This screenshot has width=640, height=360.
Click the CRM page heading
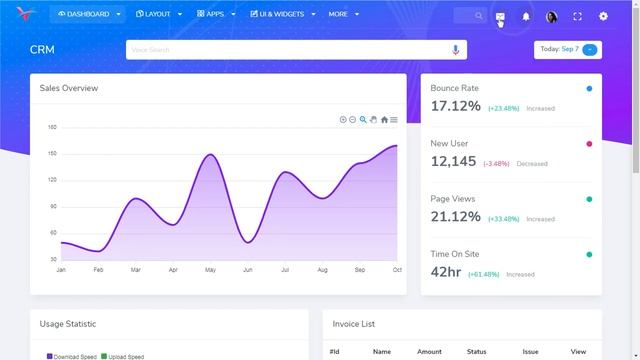[42, 50]
